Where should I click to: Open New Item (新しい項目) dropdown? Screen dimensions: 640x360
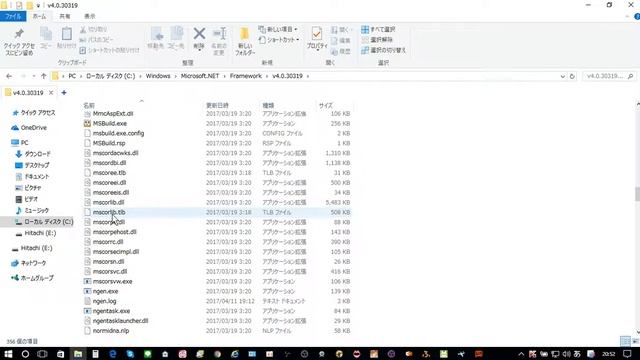pos(278,29)
